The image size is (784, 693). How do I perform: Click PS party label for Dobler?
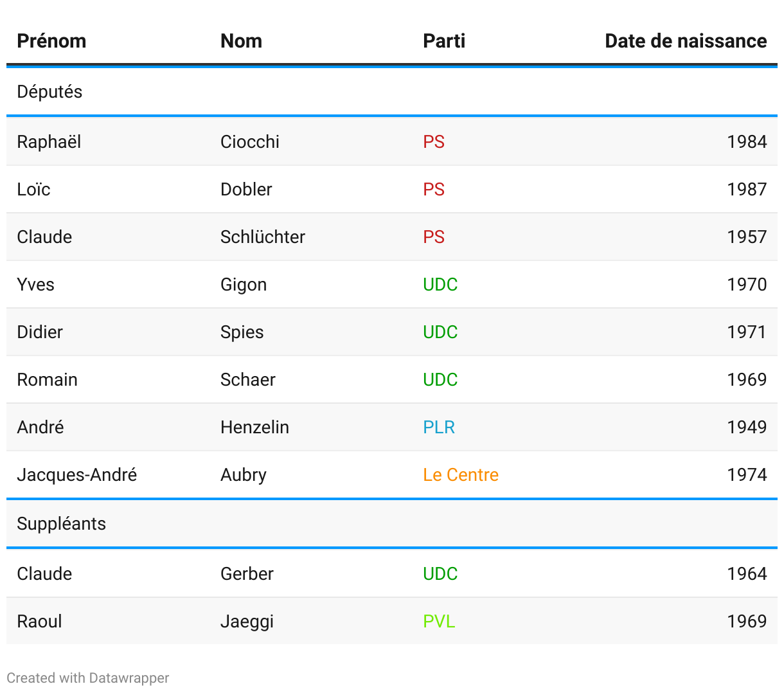pos(434,189)
